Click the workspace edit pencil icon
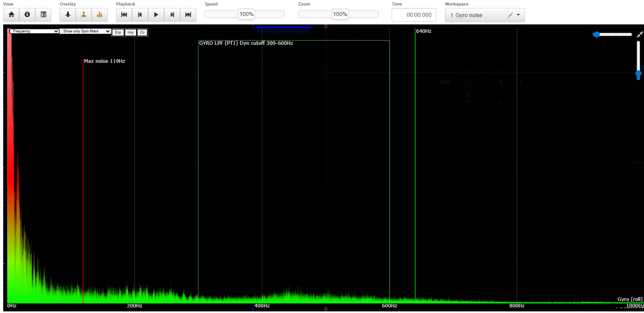644x313 pixels. pos(510,15)
